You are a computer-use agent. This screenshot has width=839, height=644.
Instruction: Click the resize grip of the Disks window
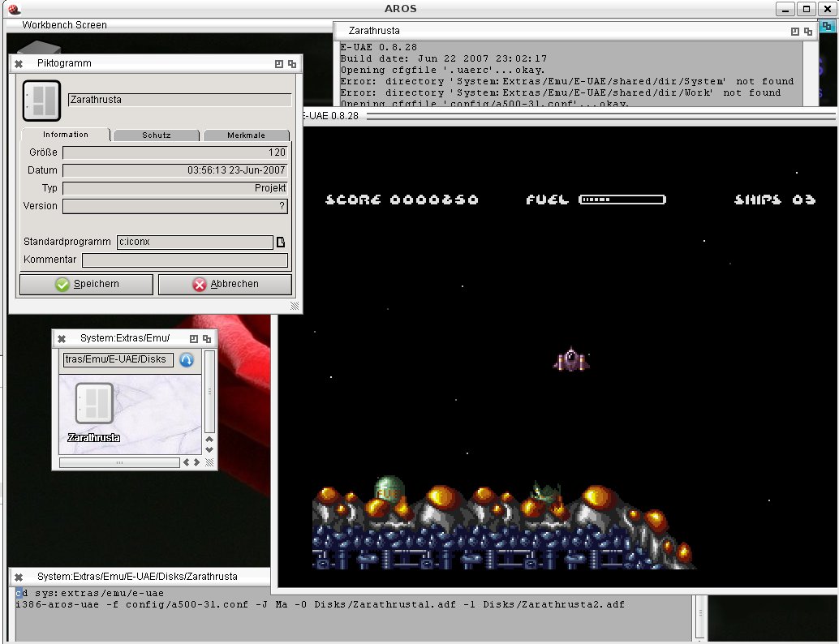click(209, 462)
